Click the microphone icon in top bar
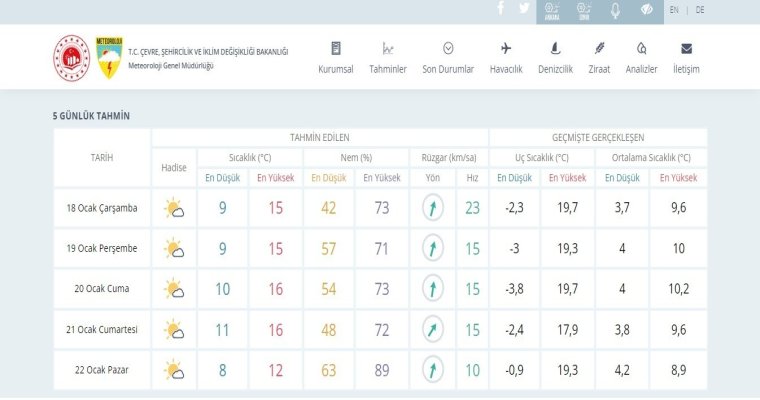This screenshot has width=760, height=400. 615,11
